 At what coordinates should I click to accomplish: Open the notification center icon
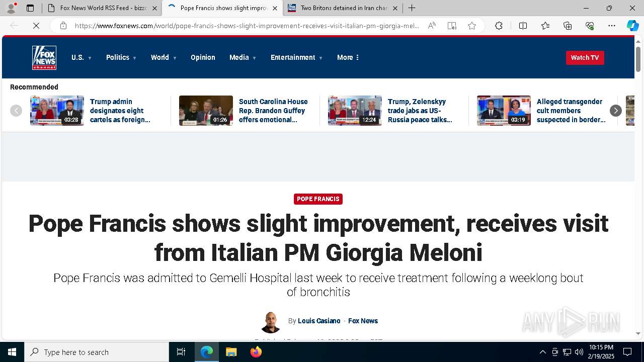[627, 352]
